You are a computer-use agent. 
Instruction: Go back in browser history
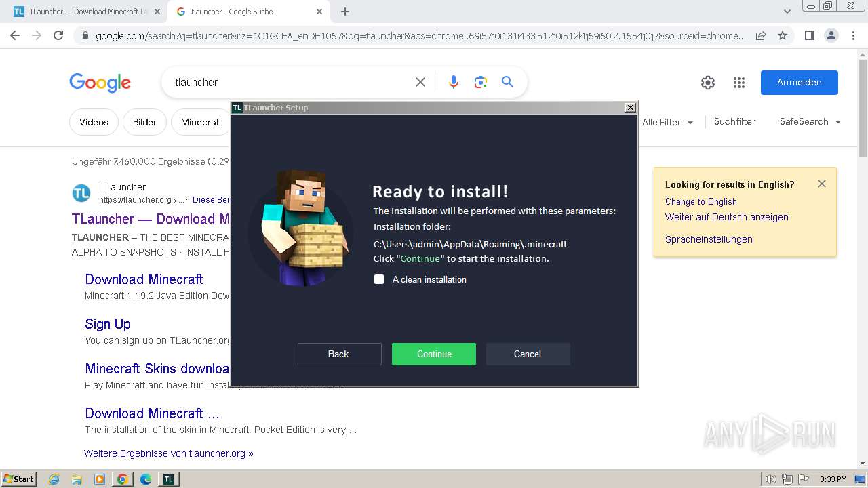[x=15, y=35]
